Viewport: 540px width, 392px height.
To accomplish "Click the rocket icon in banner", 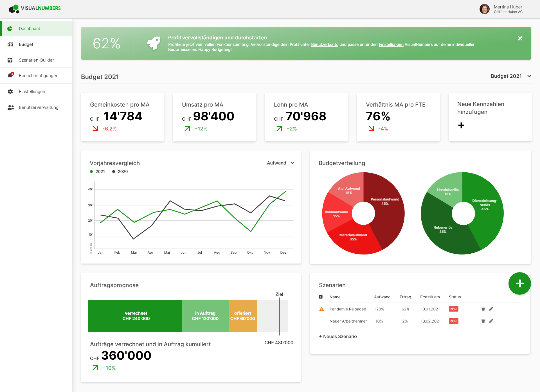I will [154, 43].
